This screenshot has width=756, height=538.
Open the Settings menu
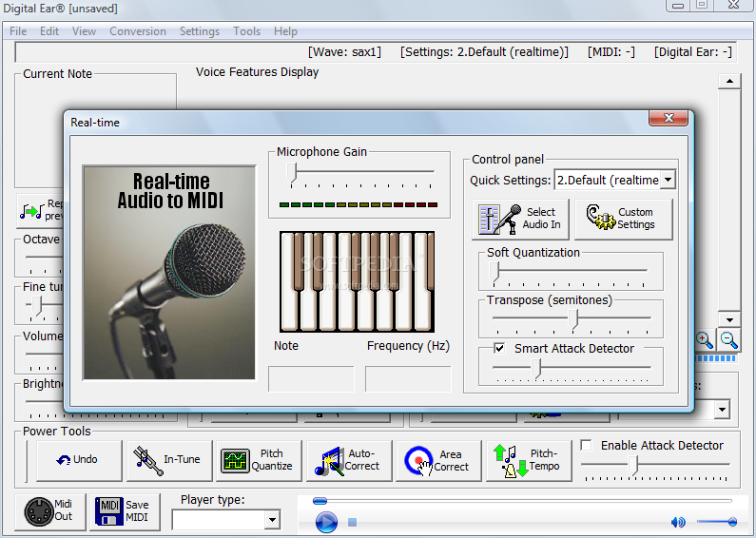200,31
